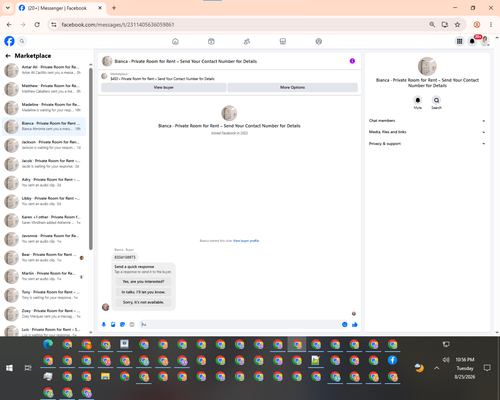This screenshot has height=400, width=500.
Task: Open the Adry conversation
Action: pyautogui.click(x=45, y=182)
